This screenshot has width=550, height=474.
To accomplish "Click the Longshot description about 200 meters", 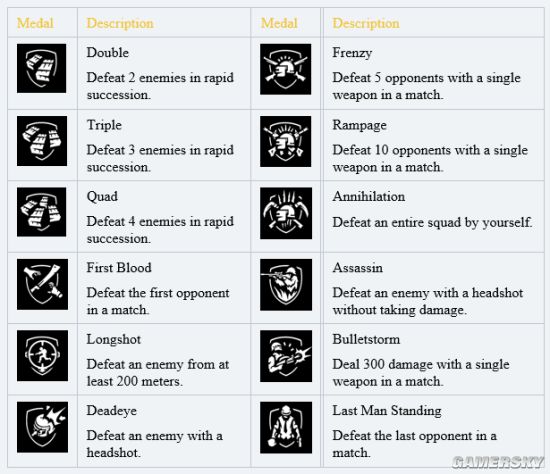I will coord(157,373).
